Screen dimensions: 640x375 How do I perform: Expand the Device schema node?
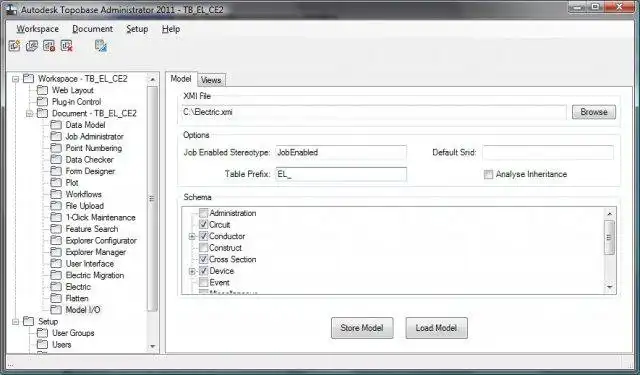(x=192, y=271)
